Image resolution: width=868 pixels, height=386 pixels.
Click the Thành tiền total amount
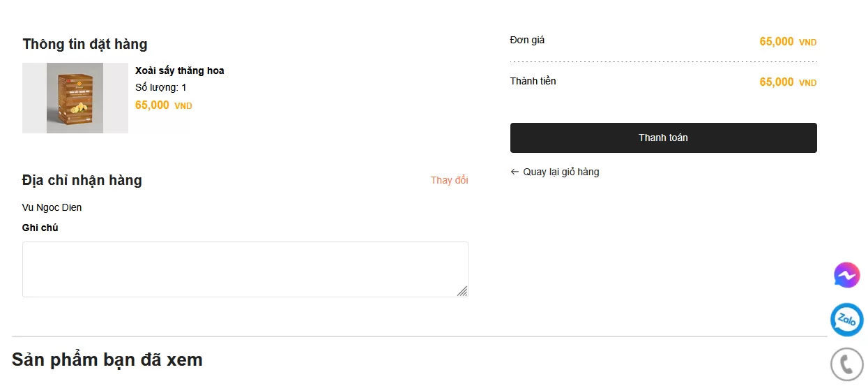[787, 82]
